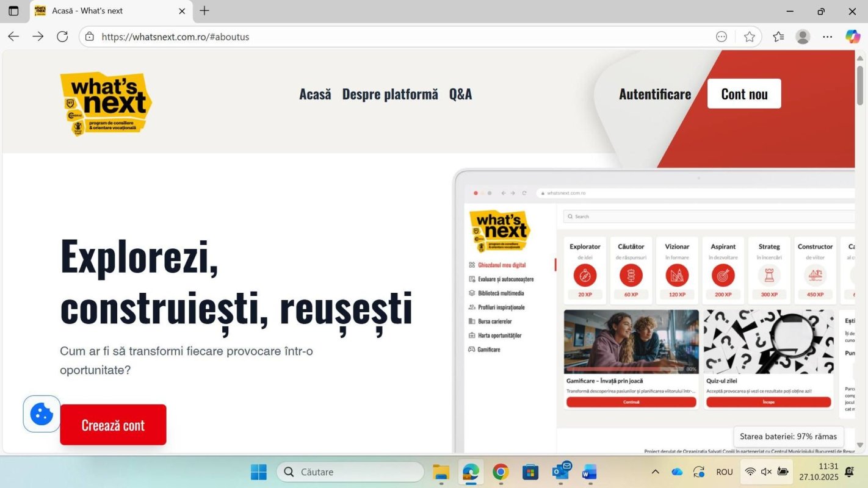Image resolution: width=868 pixels, height=488 pixels.
Task: Select Ghiozdanul meu digital in the sidebar
Action: (502, 265)
